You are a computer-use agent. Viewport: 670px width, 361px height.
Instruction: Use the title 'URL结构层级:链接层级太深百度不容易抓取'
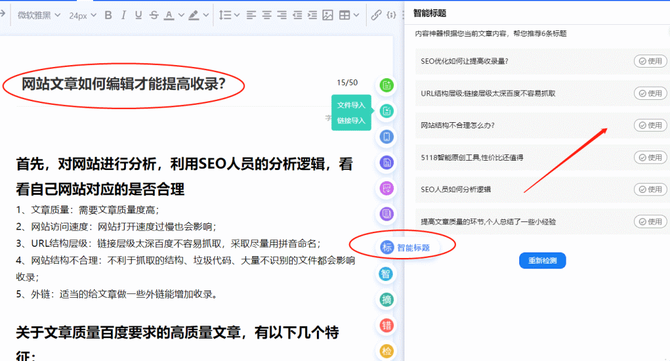click(x=650, y=93)
